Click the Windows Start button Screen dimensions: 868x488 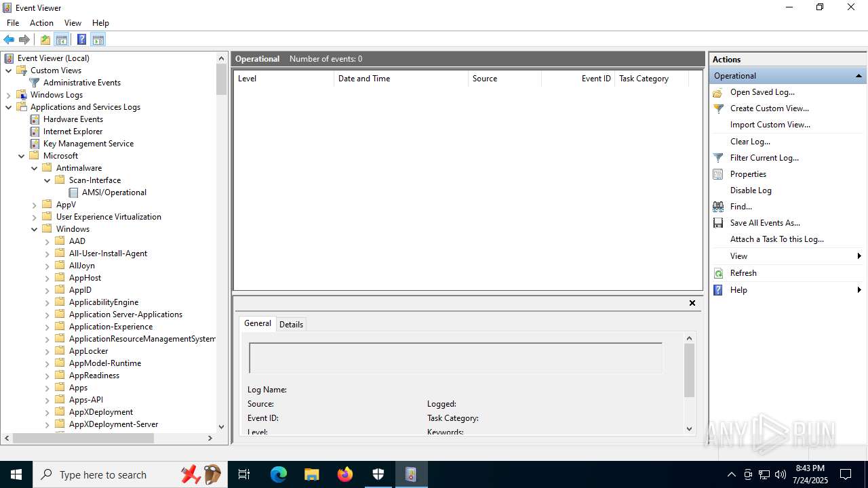click(16, 474)
